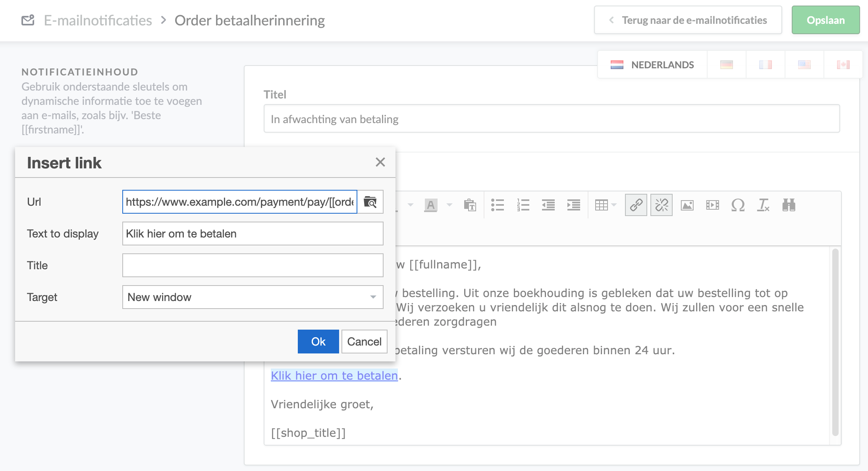Click the Cancel button in dialog
The width and height of the screenshot is (868, 471).
[x=365, y=342]
